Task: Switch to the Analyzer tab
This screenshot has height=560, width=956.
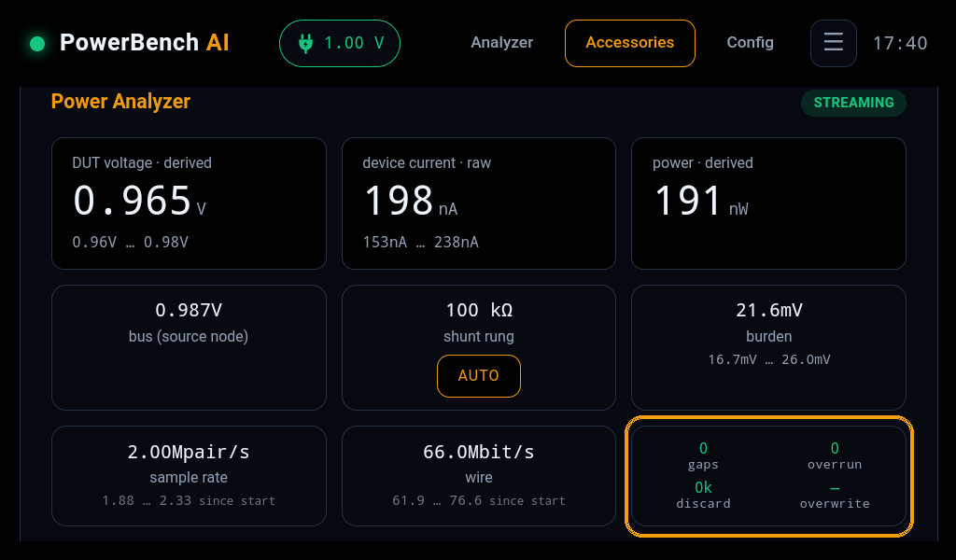Action: click(501, 43)
